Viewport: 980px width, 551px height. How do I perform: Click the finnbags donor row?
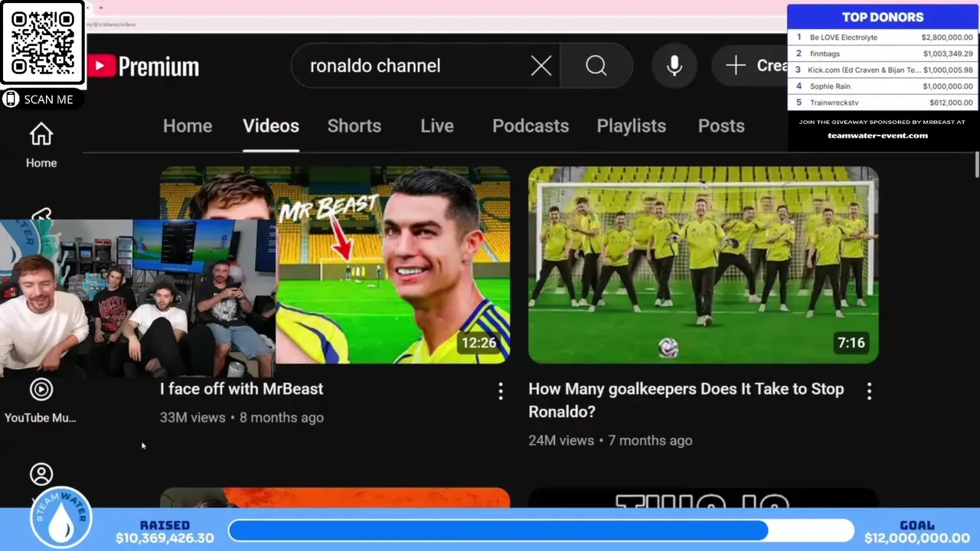883,54
